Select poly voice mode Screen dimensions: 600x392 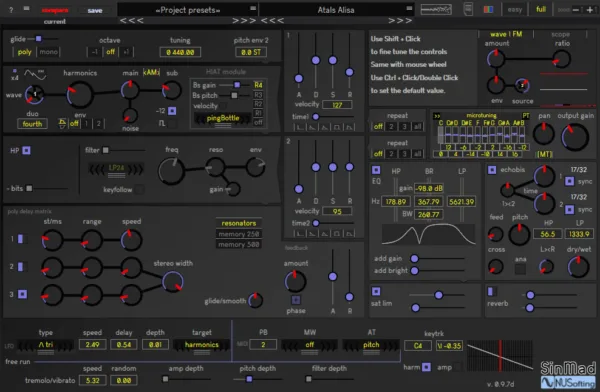pyautogui.click(x=24, y=52)
